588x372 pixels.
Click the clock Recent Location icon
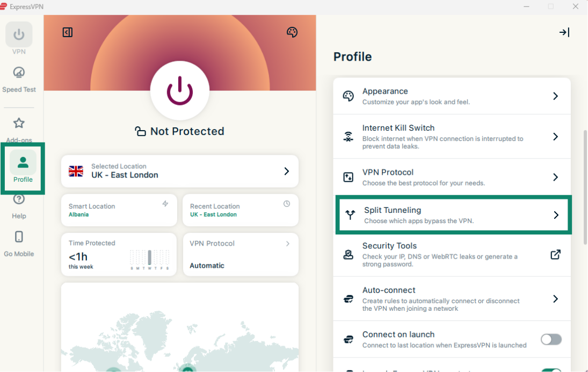pyautogui.click(x=287, y=204)
